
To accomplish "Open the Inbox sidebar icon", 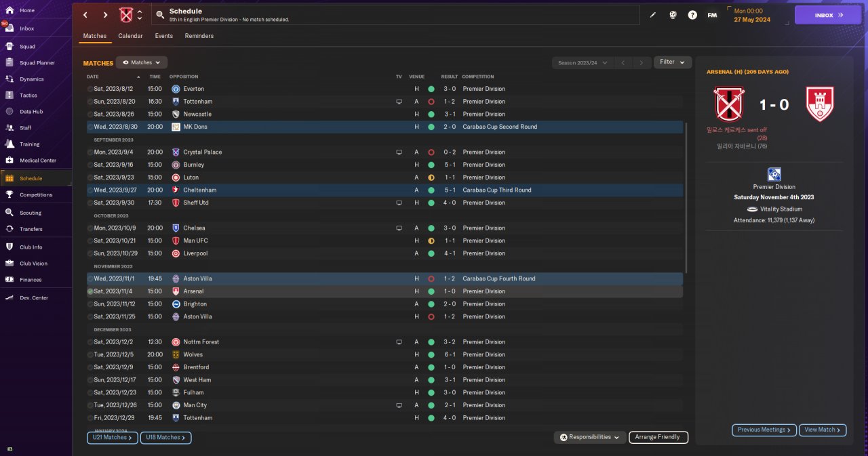I will coord(9,28).
